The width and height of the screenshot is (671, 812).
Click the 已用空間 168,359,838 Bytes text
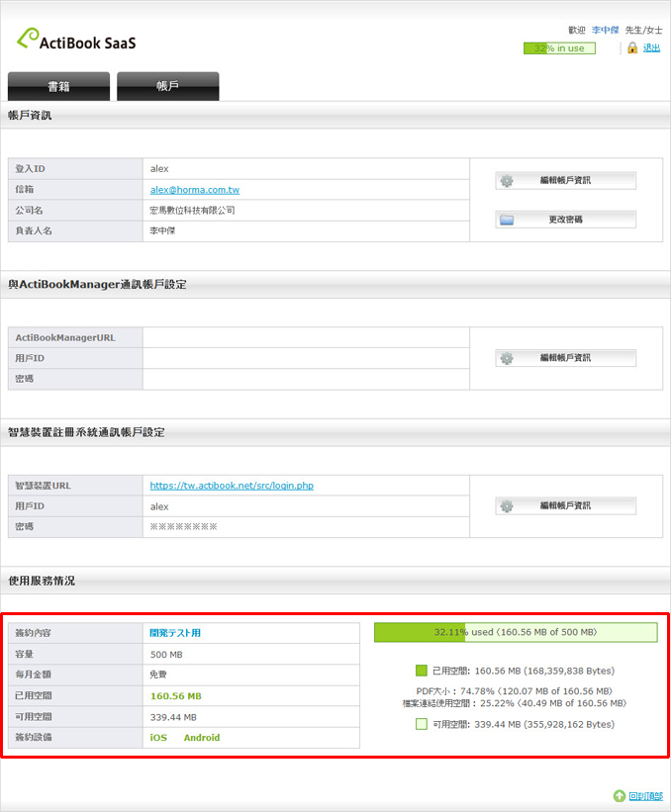524,671
